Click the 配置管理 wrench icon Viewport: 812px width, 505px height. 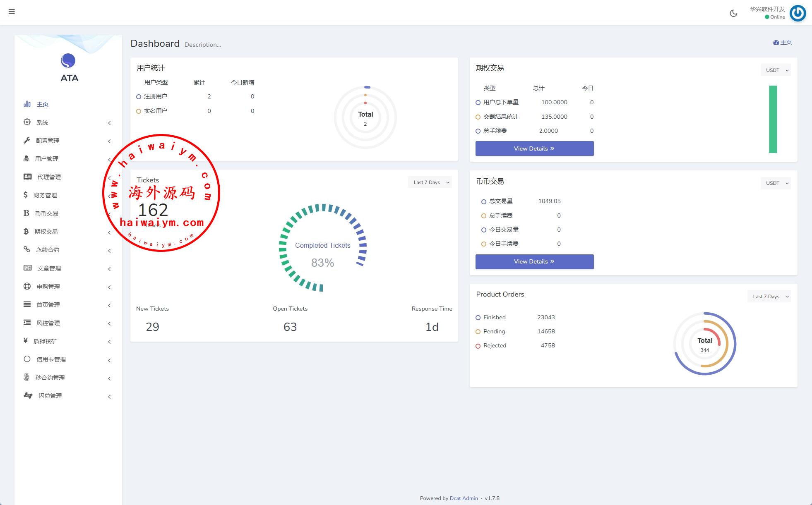pyautogui.click(x=27, y=140)
